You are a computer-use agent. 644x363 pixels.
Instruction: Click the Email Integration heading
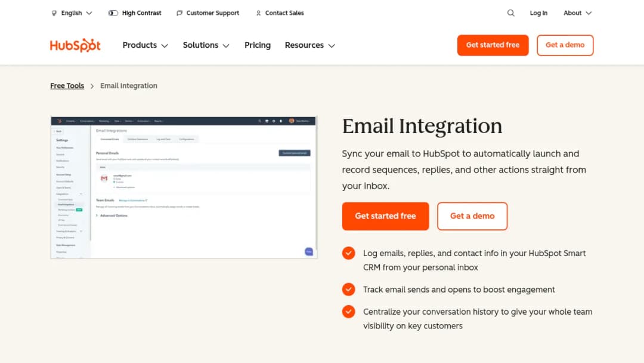(422, 126)
